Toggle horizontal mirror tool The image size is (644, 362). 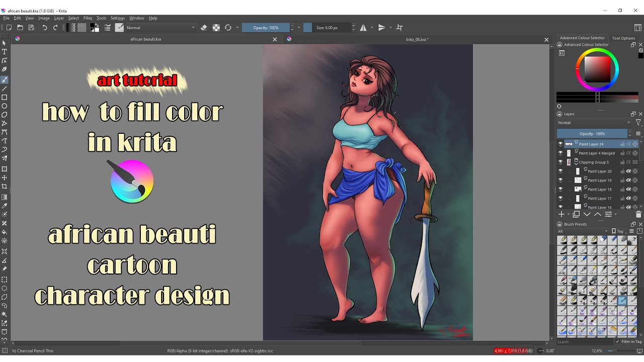363,28
